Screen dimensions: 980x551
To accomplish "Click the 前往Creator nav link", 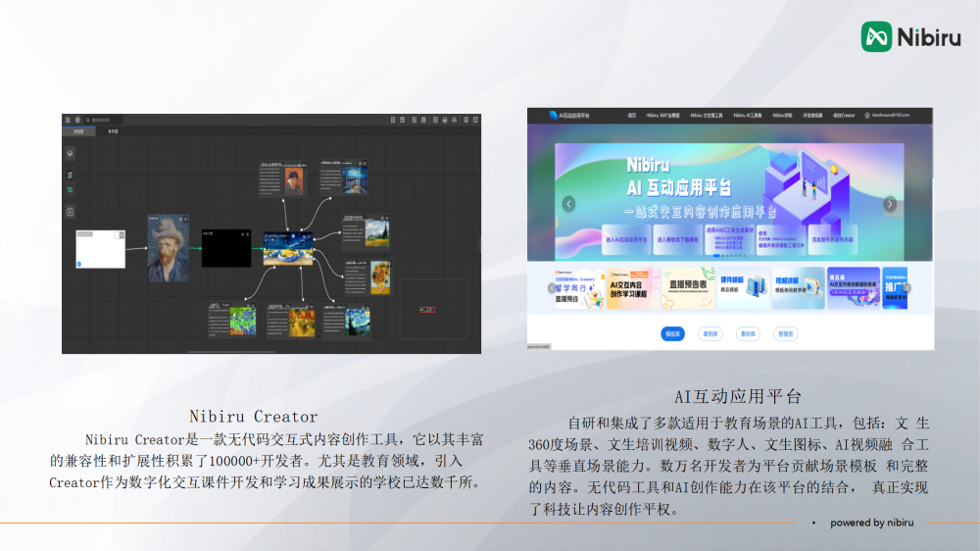I will 844,115.
